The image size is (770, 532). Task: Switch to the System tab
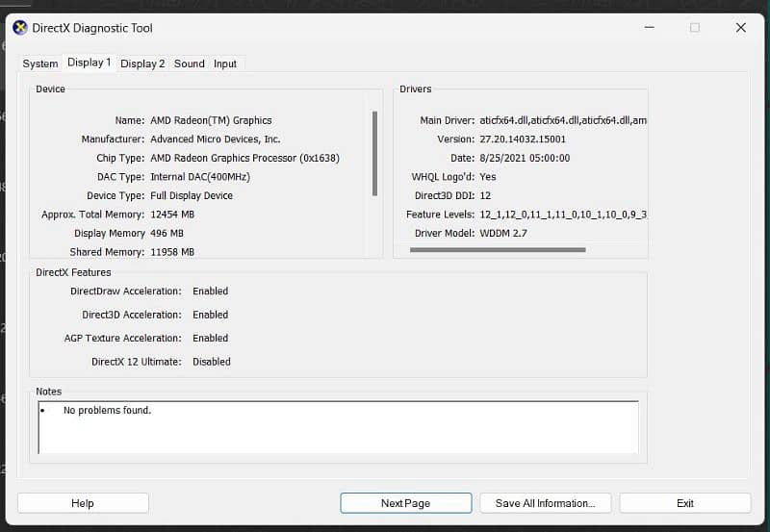(40, 63)
